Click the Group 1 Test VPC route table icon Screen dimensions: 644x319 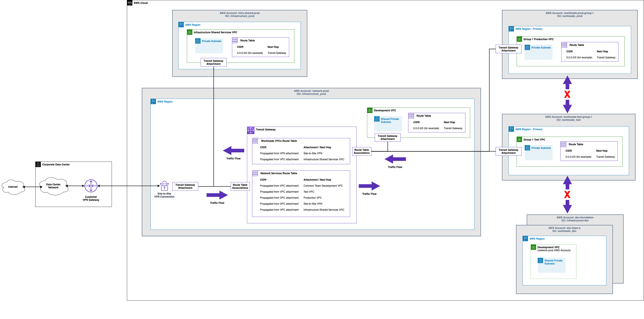pyautogui.click(x=563, y=144)
